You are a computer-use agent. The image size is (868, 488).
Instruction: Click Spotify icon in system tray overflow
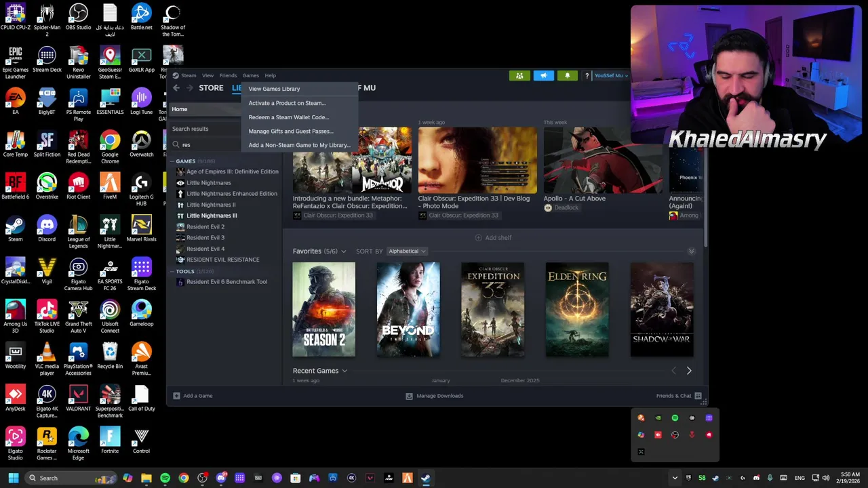click(x=675, y=418)
